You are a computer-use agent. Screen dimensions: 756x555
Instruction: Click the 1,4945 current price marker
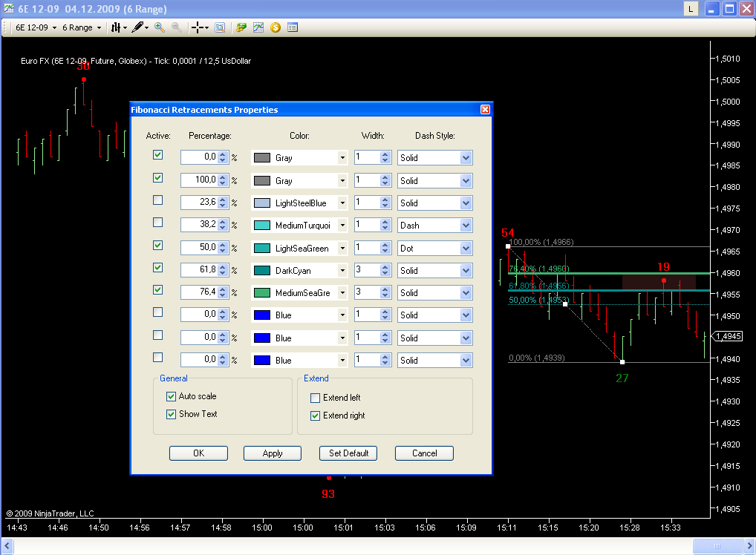(x=728, y=336)
